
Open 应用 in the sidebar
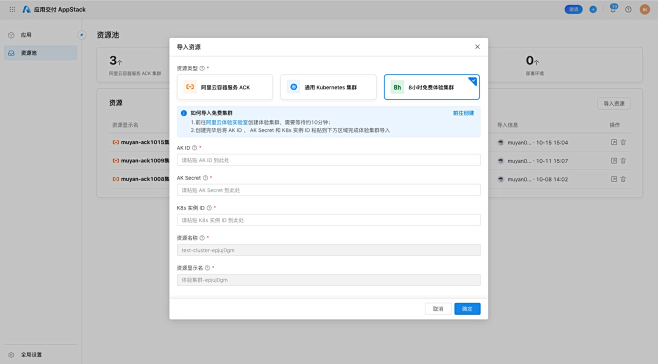[40, 35]
